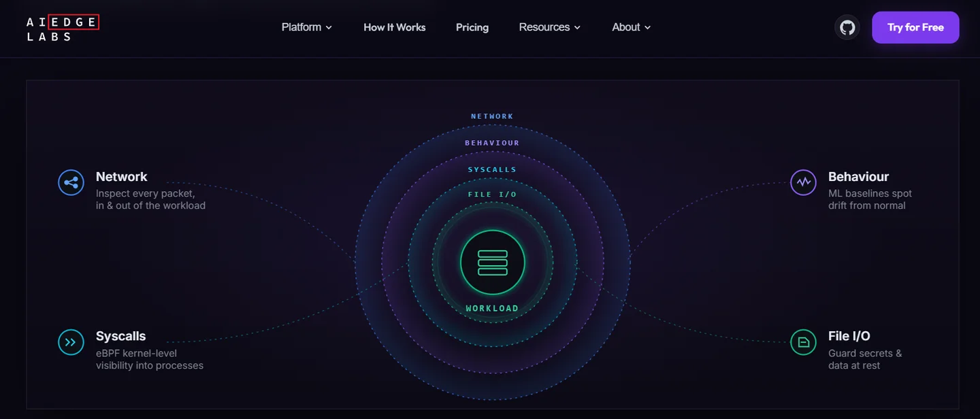
Task: Click the Syscalls double-chevron icon
Action: (71, 342)
